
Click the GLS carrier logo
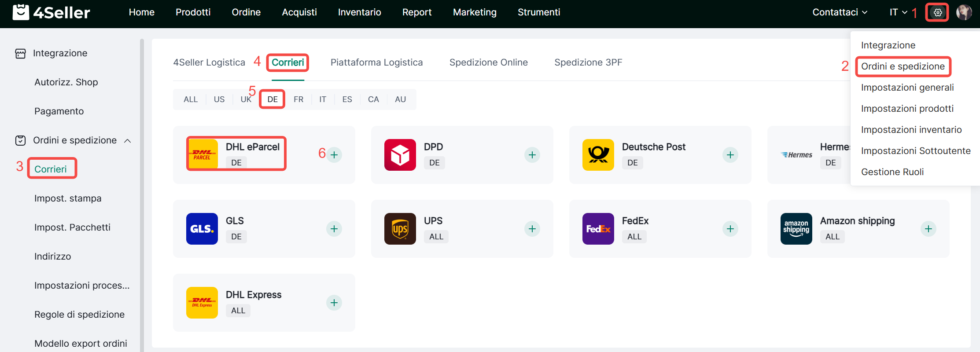pyautogui.click(x=202, y=229)
